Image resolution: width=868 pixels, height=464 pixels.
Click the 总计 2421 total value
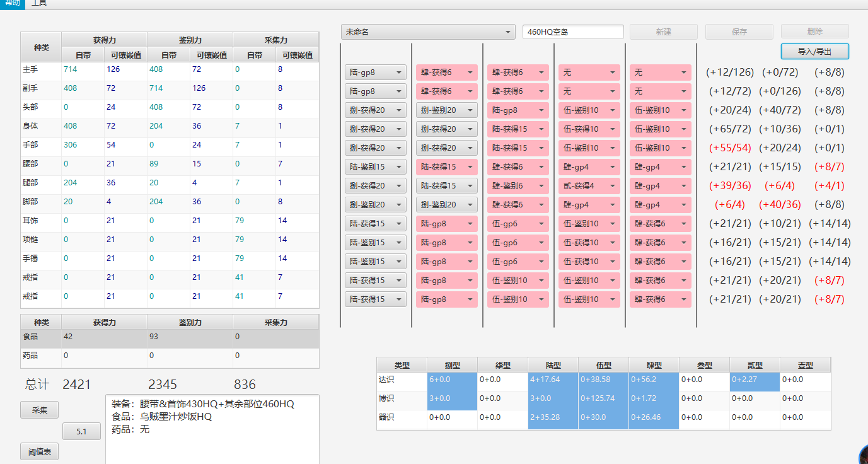[76, 385]
